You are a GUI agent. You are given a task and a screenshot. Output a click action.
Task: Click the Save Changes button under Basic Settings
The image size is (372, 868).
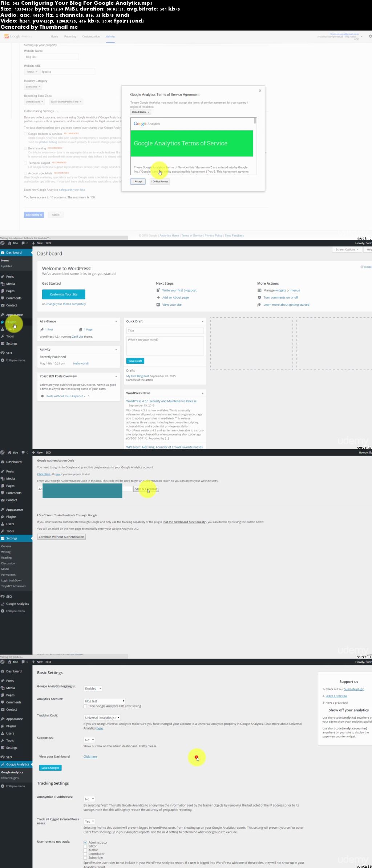50,768
